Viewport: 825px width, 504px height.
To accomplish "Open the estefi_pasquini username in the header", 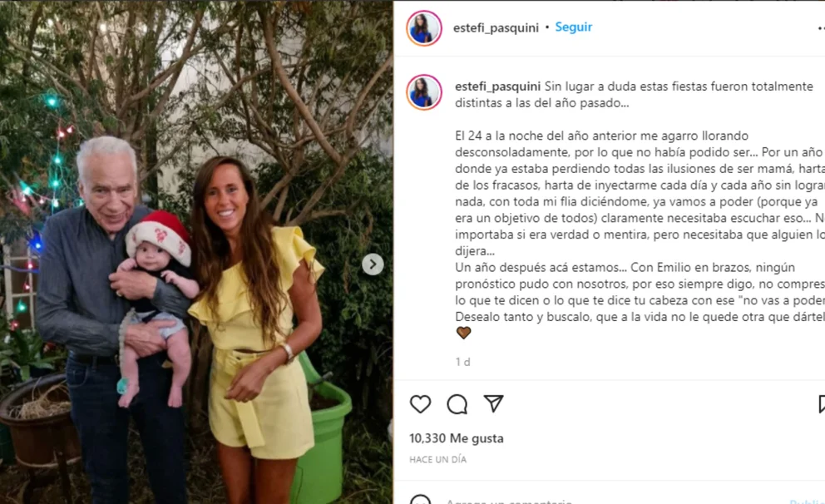I will click(x=496, y=28).
